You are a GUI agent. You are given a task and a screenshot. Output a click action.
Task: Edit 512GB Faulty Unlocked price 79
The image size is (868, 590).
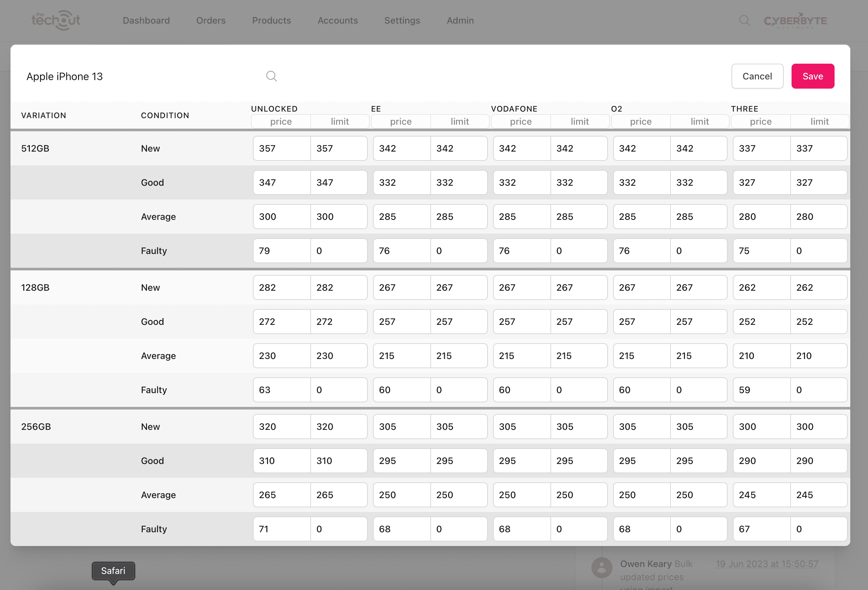coord(281,251)
